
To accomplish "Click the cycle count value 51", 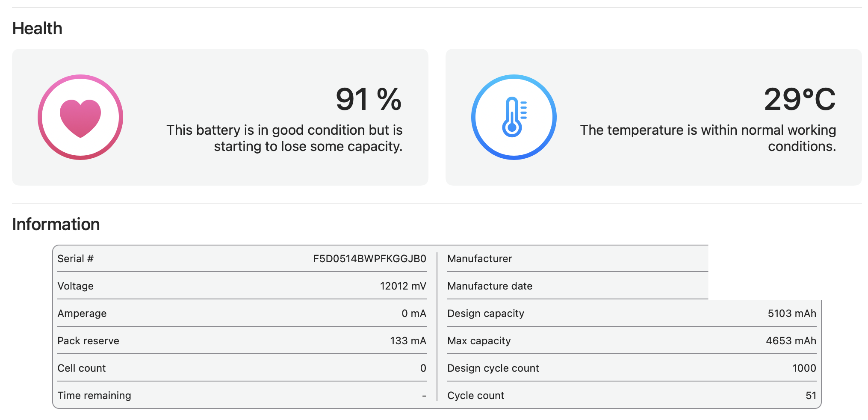I will 811,396.
